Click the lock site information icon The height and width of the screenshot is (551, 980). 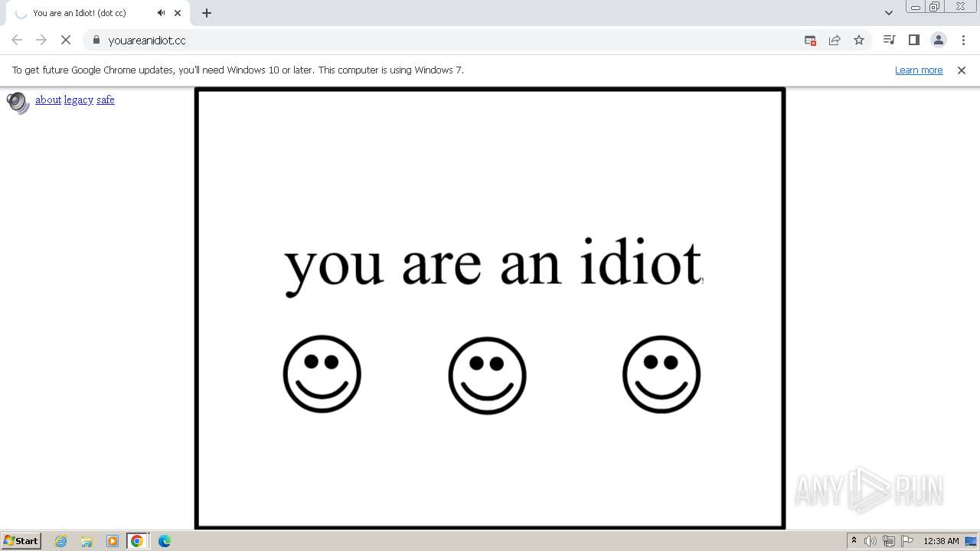pyautogui.click(x=96, y=40)
